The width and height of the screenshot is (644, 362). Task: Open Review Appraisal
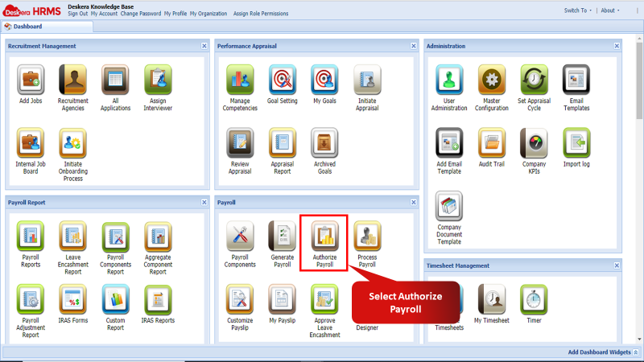(240, 143)
